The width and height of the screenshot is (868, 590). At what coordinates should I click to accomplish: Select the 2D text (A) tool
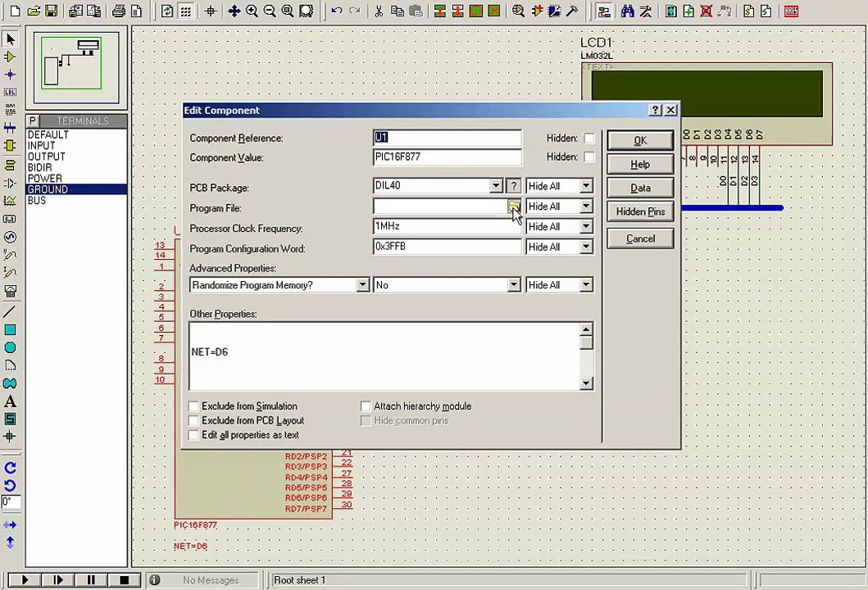10,402
